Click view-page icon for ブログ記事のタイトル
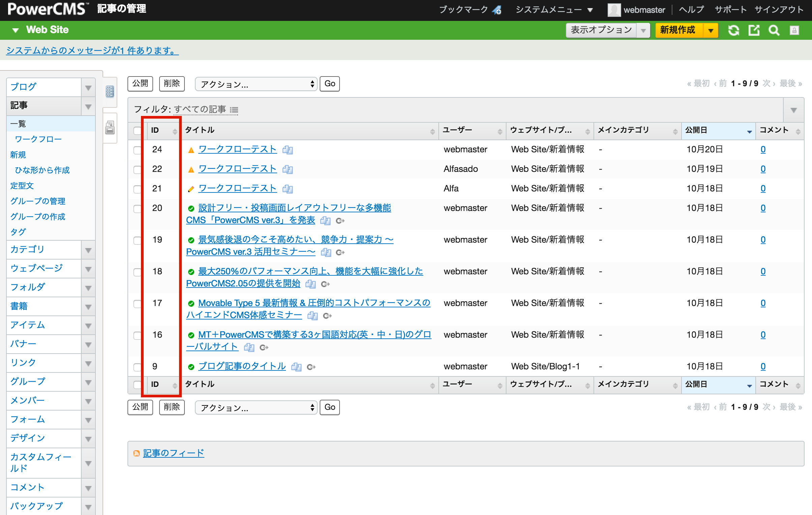 (x=311, y=367)
